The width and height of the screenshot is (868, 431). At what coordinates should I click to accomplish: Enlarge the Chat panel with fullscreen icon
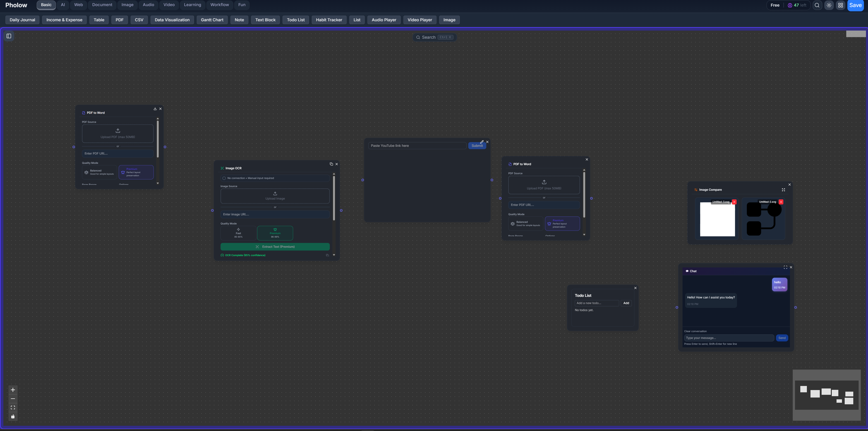point(785,267)
